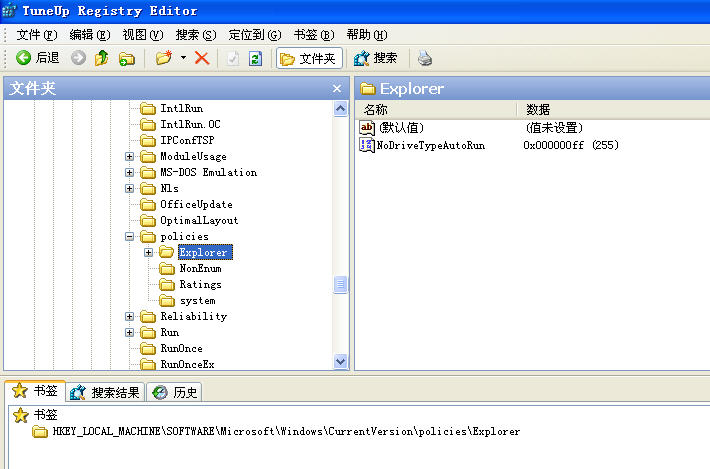Select the RunOnceEx folder
Screen dimensions: 710x469
click(177, 364)
